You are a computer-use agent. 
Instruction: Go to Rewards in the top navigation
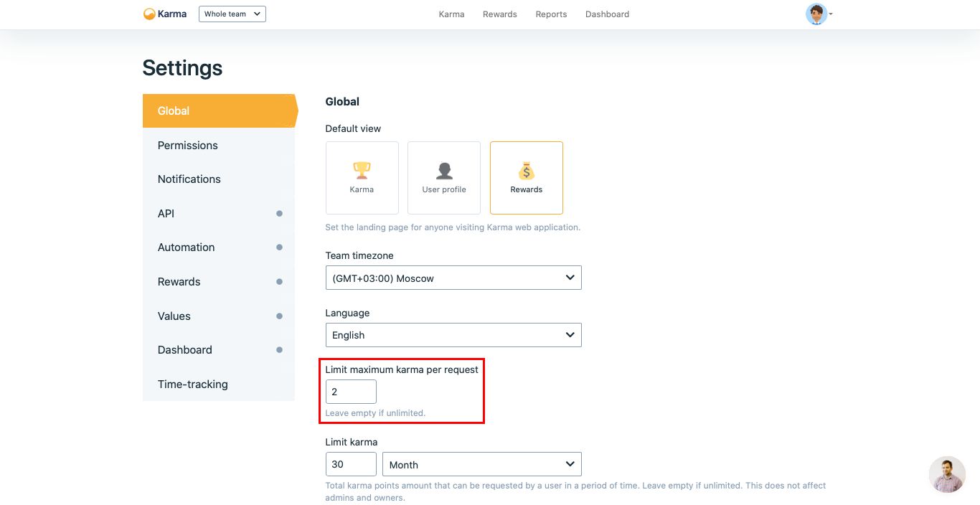pyautogui.click(x=500, y=14)
